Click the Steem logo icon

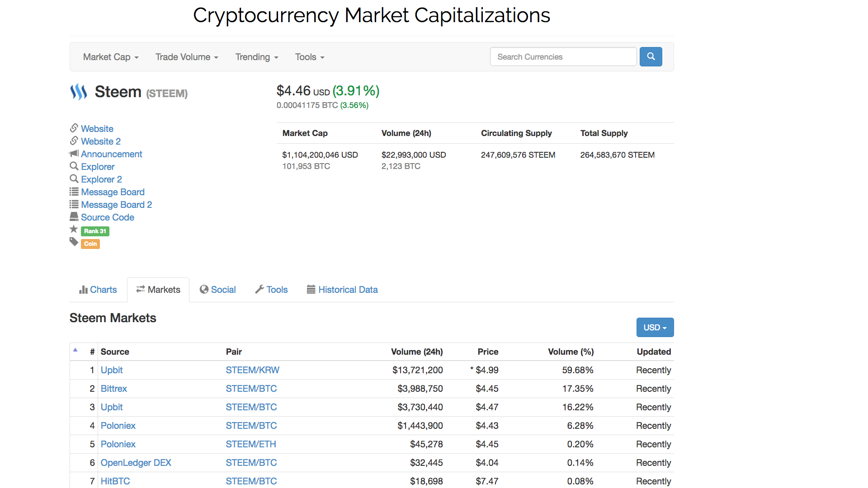click(79, 92)
